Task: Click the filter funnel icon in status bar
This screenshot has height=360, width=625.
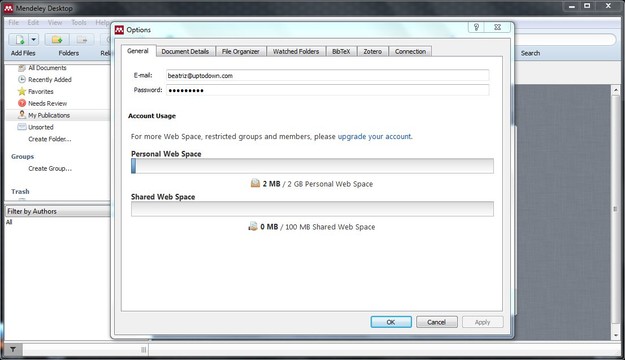Action: tap(13, 350)
